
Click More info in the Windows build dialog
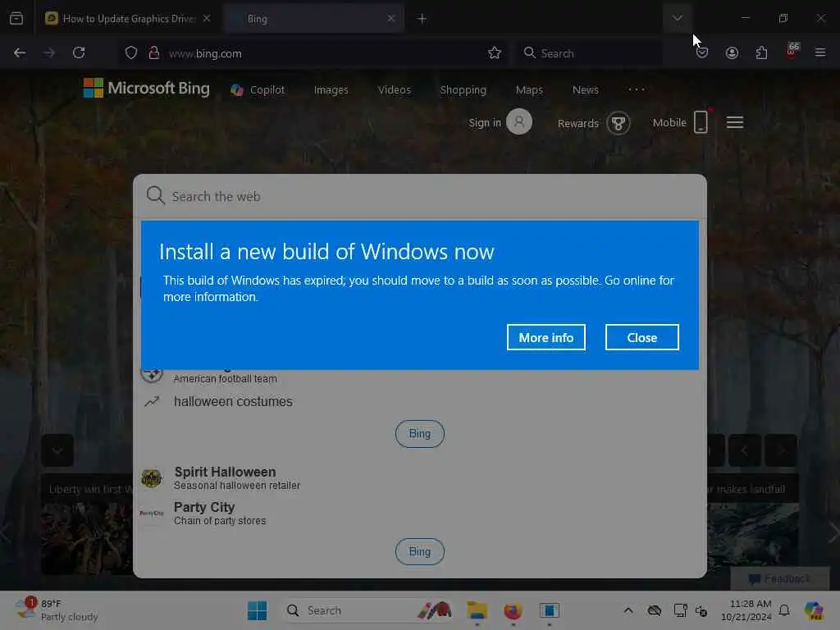point(546,337)
